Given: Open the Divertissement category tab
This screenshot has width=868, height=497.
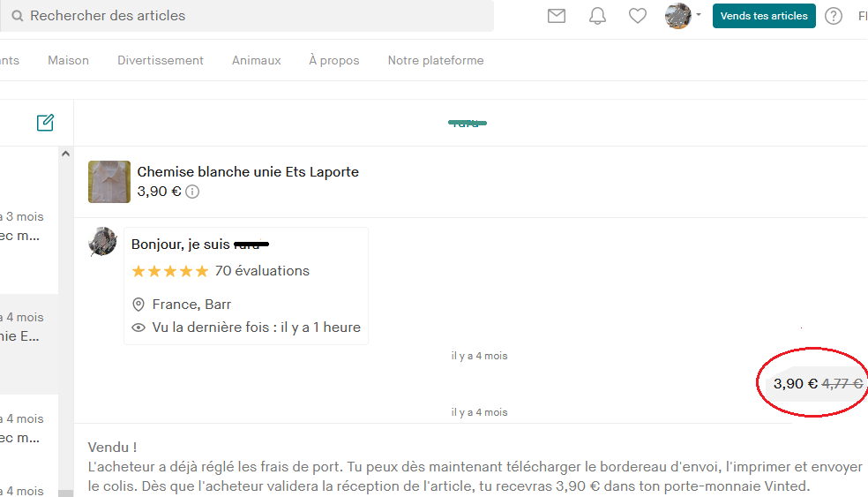Looking at the screenshot, I should 161,60.
